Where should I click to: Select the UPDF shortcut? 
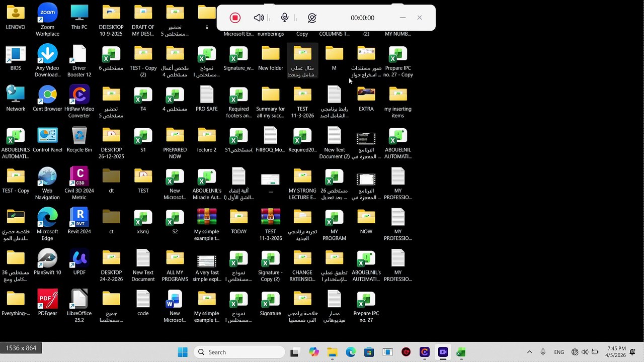pyautogui.click(x=79, y=262)
